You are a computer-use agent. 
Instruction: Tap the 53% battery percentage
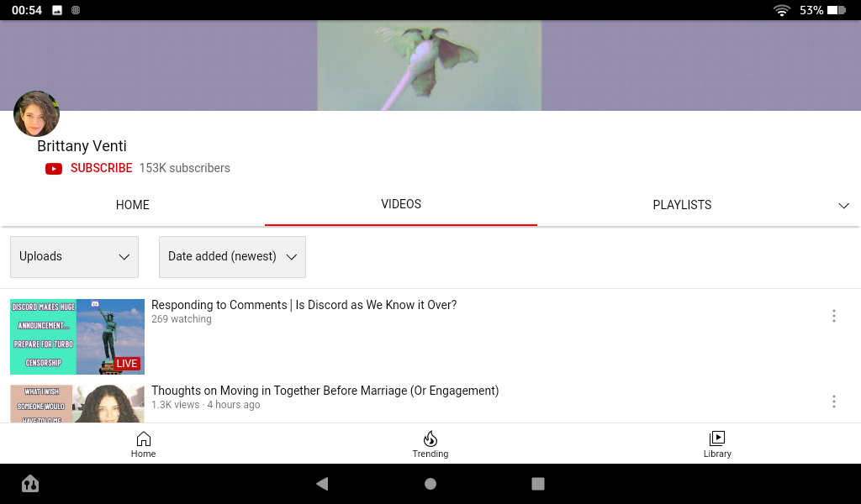(811, 10)
